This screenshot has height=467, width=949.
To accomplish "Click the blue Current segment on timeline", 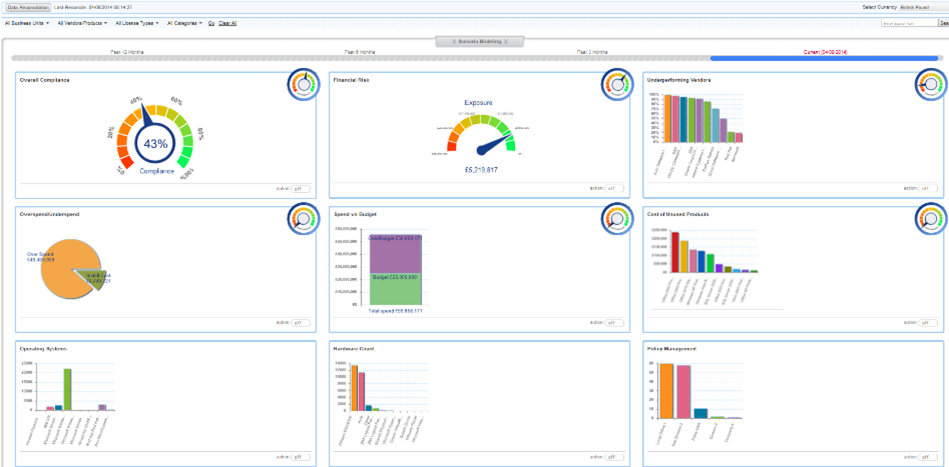I will click(x=824, y=58).
